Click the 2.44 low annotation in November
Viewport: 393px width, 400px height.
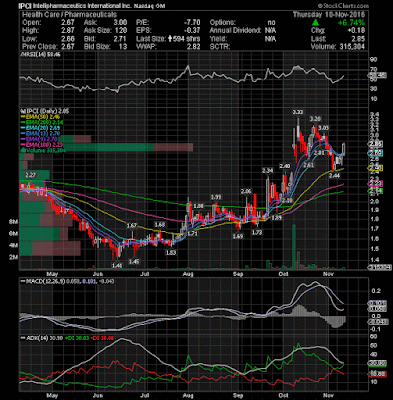coord(334,175)
